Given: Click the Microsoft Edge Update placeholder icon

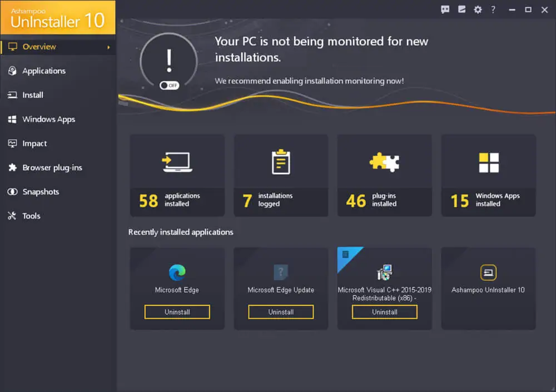Looking at the screenshot, I should [281, 272].
